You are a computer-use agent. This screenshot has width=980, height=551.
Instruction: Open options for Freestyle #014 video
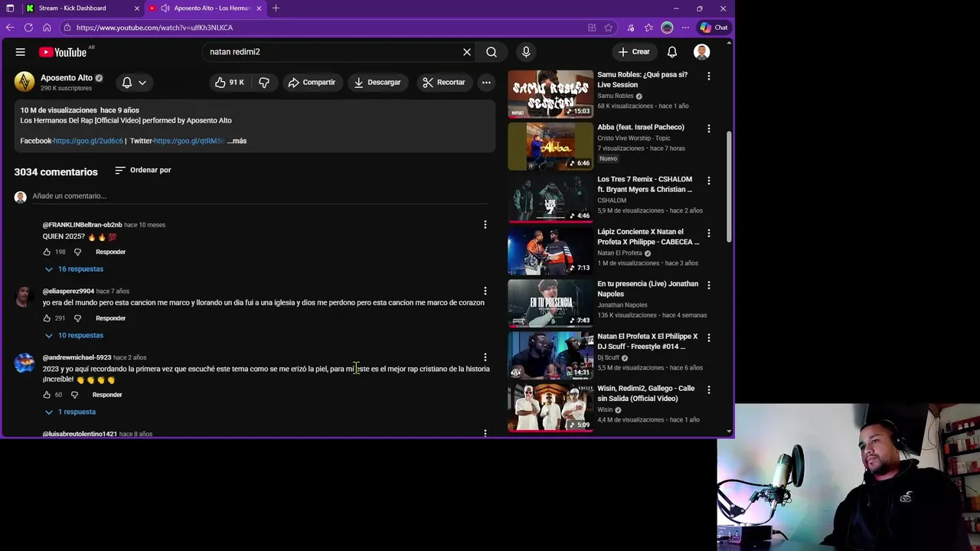click(708, 337)
